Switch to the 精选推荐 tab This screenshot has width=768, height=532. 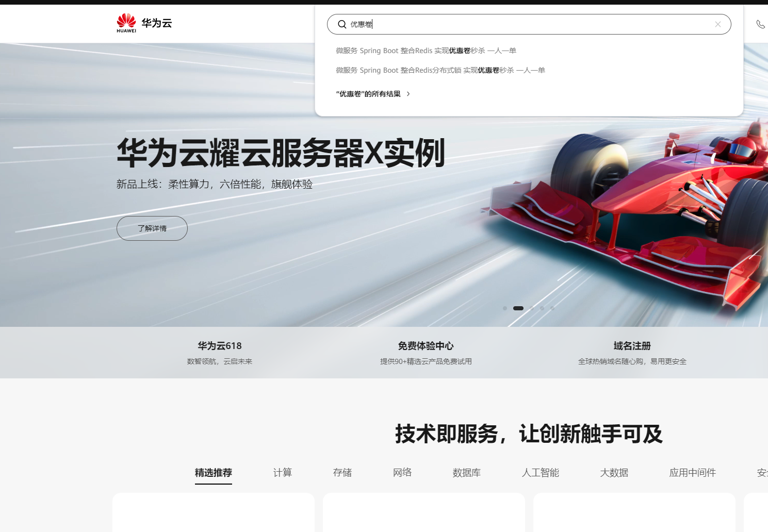pos(214,473)
